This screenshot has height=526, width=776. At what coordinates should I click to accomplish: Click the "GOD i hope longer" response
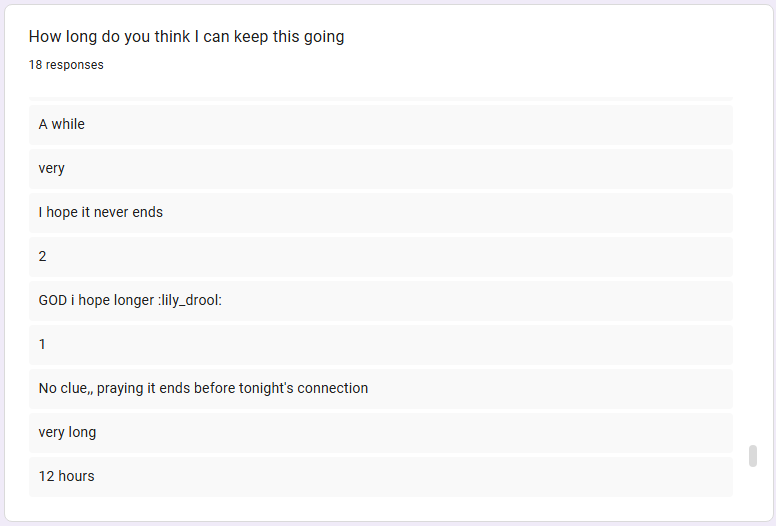(380, 301)
